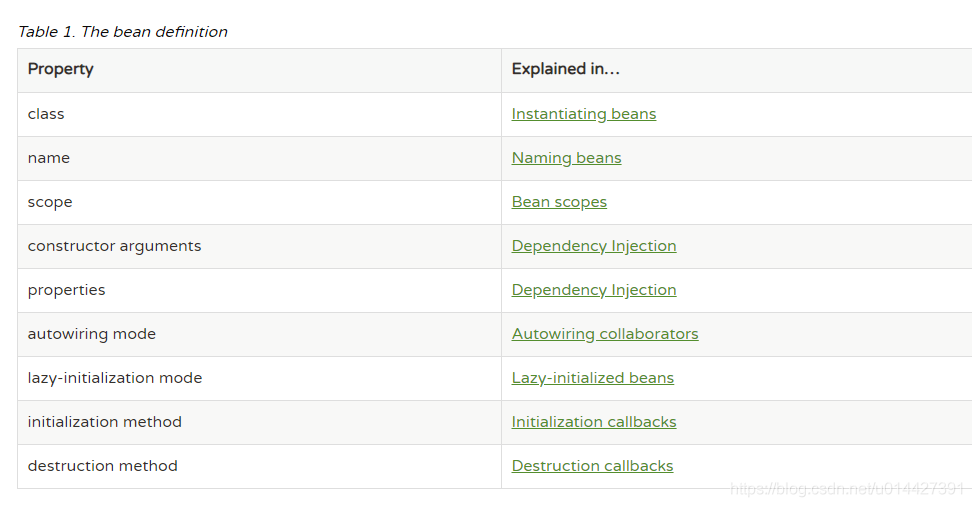Click the lazy-initialization mode cell
This screenshot has height=507, width=972.
tap(259, 379)
